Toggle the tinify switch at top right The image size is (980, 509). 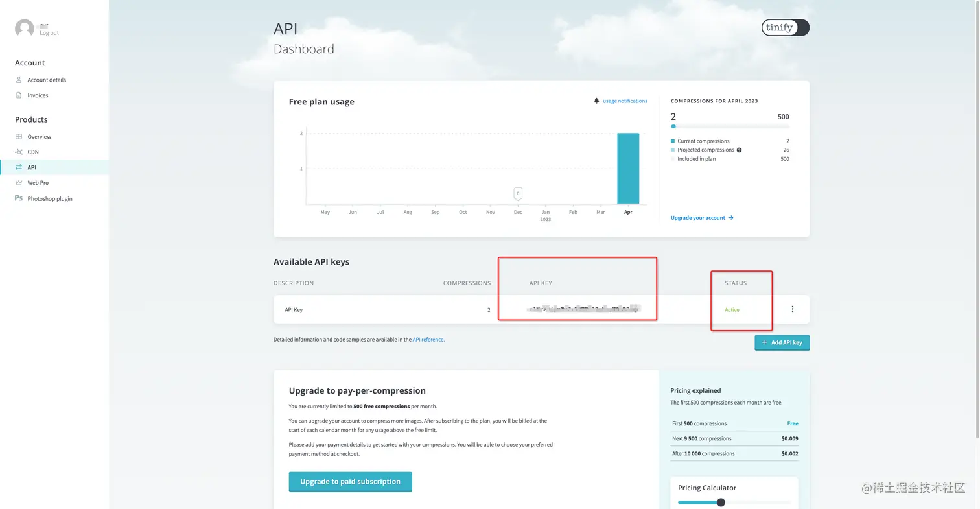[786, 27]
